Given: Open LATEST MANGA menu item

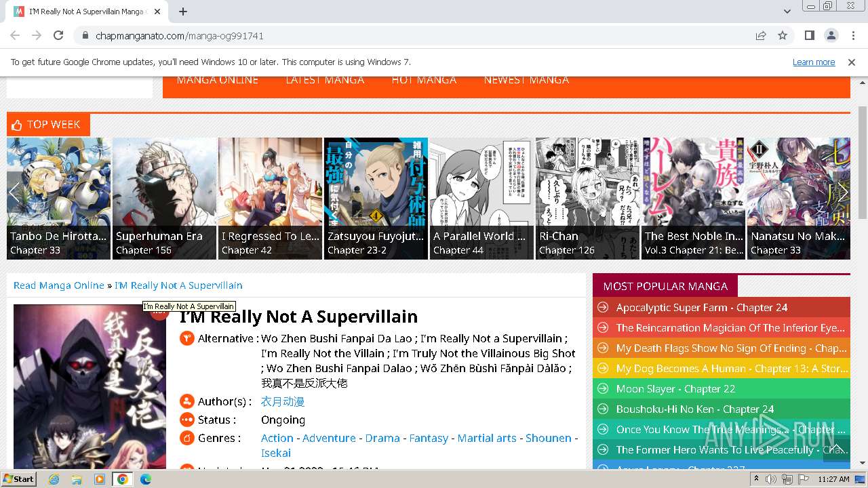Looking at the screenshot, I should pos(325,80).
